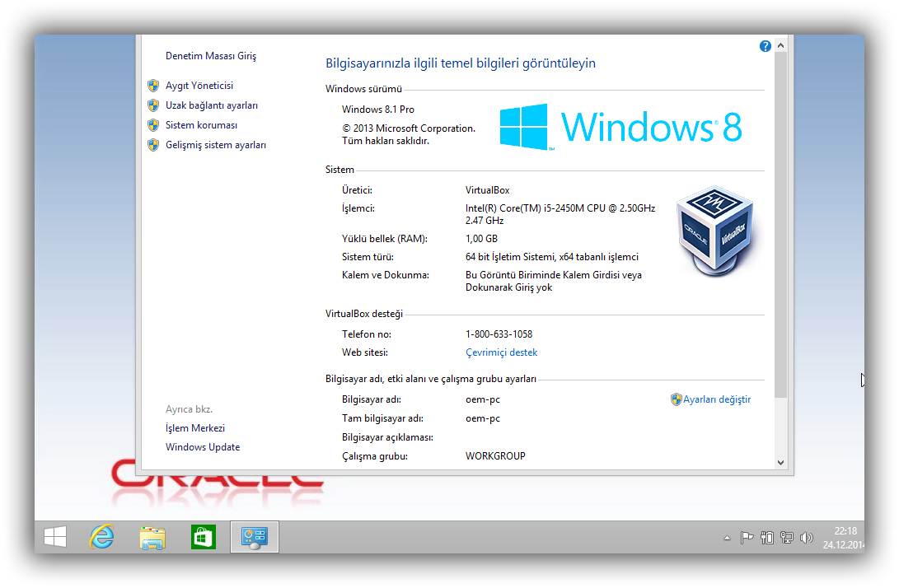
Task: Click the heading Bilgisayarınızla ilgili temel bilgileri görüntüleyin
Action: (461, 63)
